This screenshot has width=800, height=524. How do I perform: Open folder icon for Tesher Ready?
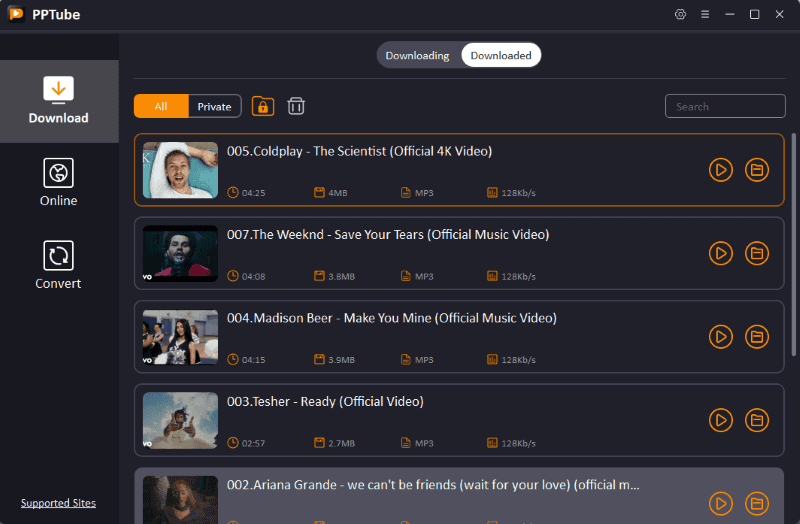pos(757,419)
